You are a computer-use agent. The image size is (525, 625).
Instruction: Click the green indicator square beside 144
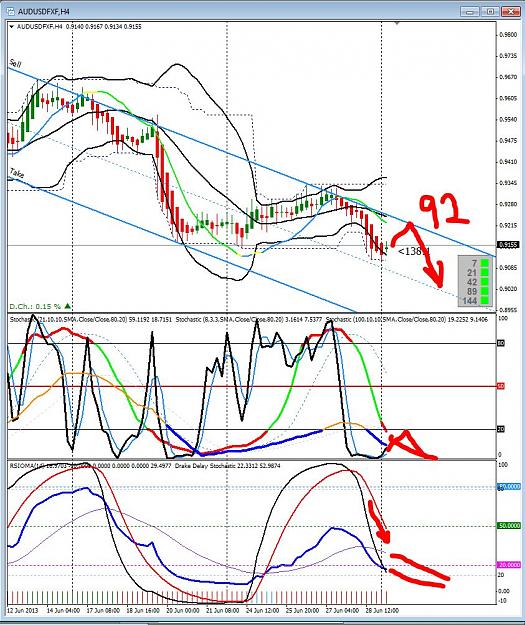(484, 300)
